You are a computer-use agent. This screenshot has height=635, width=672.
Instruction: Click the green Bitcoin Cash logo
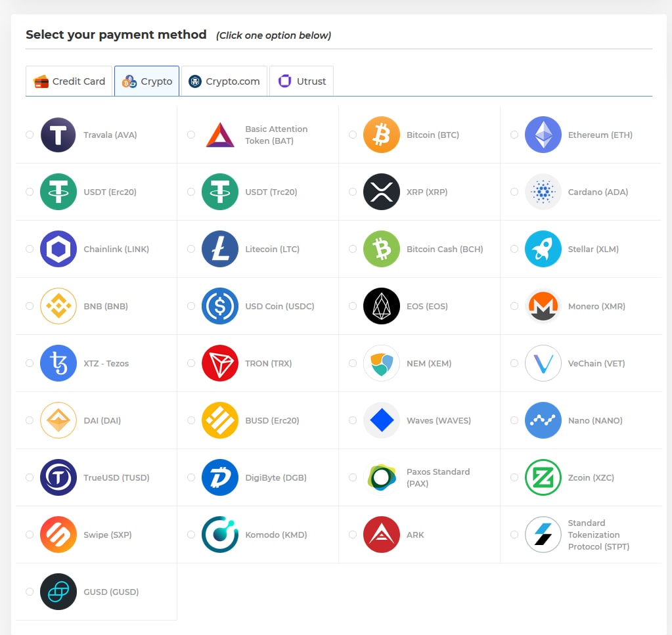(x=382, y=249)
